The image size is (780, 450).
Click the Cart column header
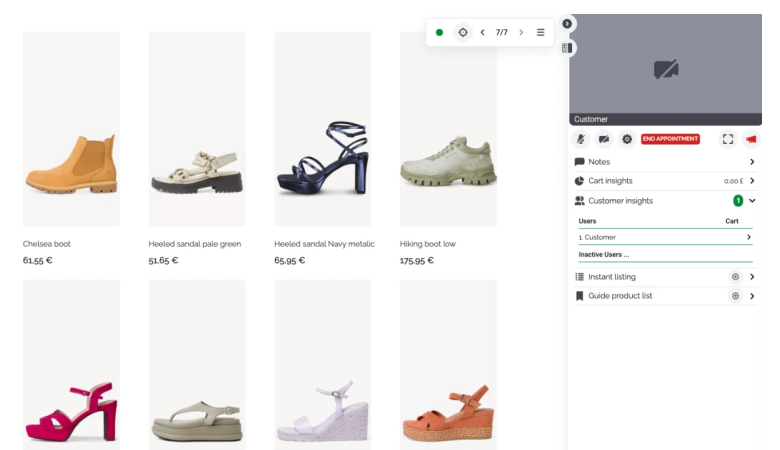tap(732, 221)
